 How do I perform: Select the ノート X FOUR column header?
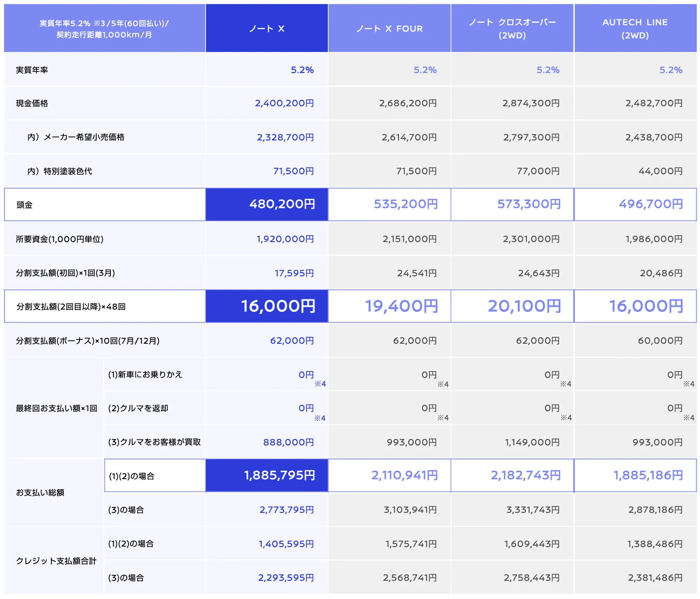tap(389, 28)
